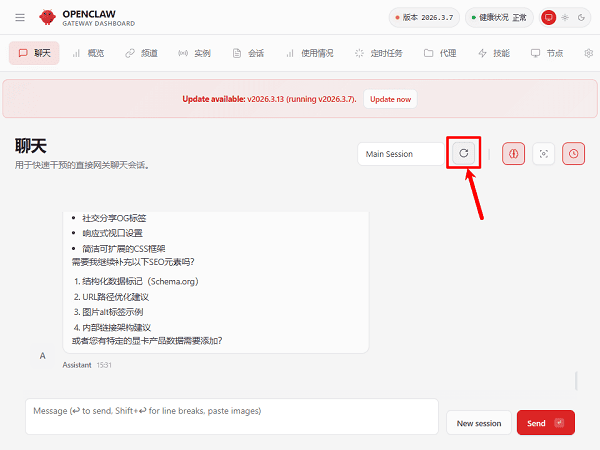This screenshot has width=600, height=450.
Task: Toggle the clock icon button
Action: [573, 153]
